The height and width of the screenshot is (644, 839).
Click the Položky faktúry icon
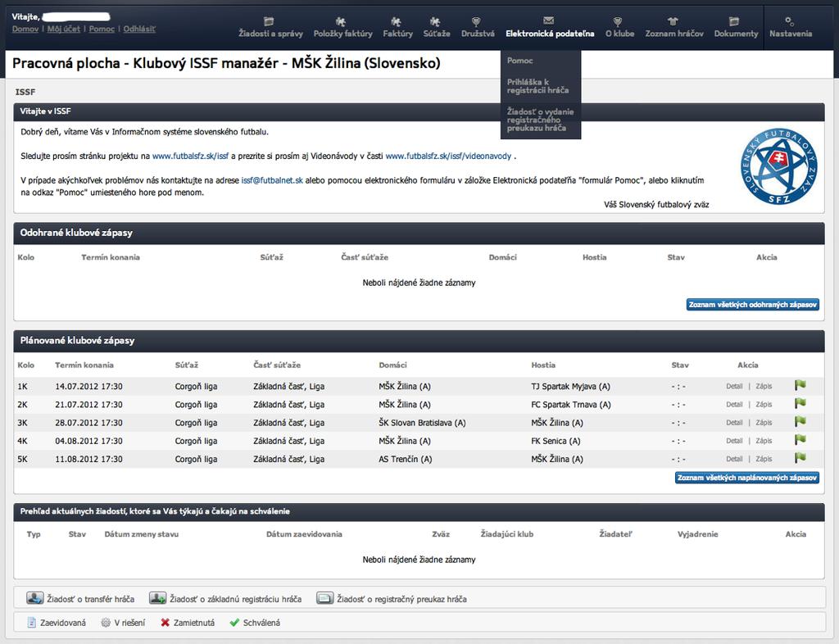pos(341,21)
